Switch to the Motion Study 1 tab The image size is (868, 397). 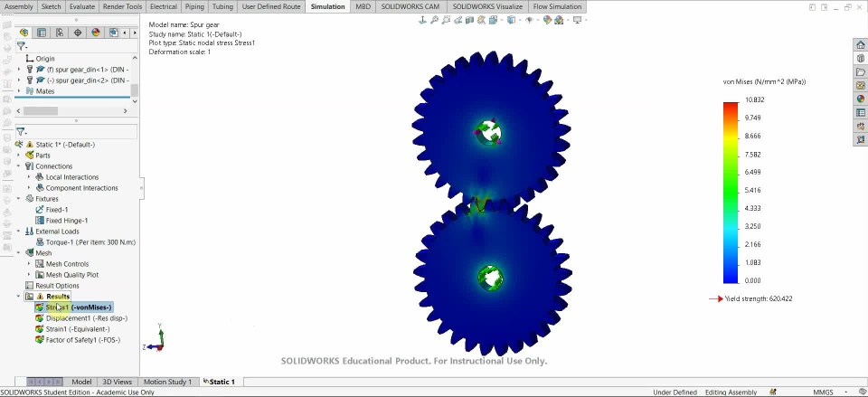pos(168,382)
